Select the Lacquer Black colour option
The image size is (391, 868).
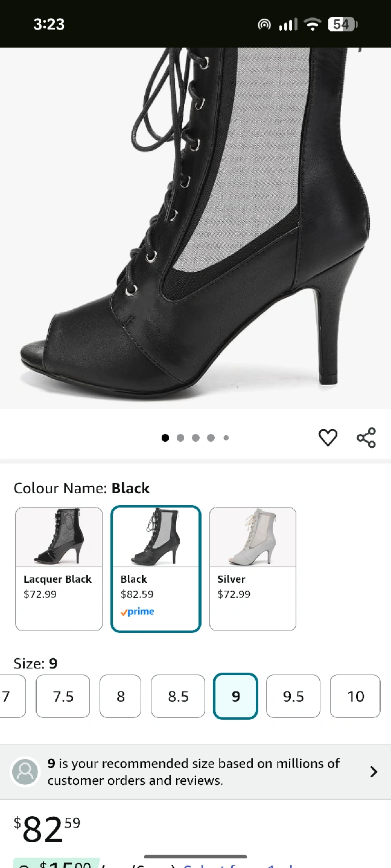(59, 568)
